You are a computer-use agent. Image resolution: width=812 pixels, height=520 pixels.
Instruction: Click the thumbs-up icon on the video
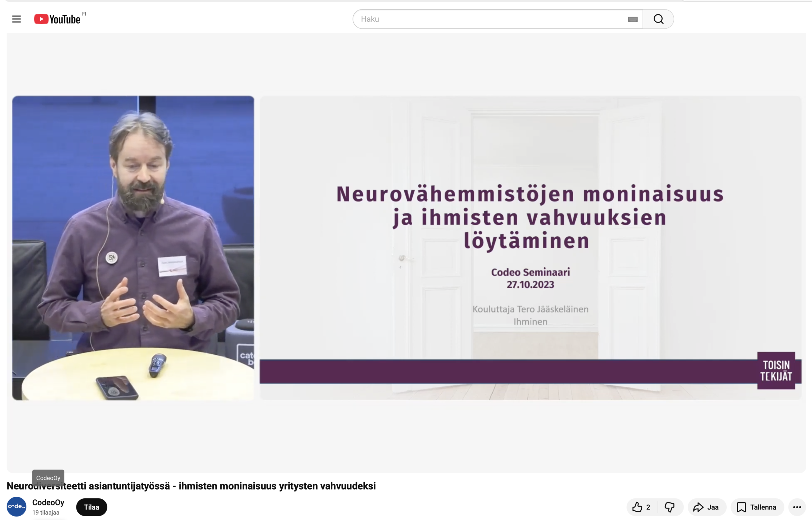[x=637, y=507]
